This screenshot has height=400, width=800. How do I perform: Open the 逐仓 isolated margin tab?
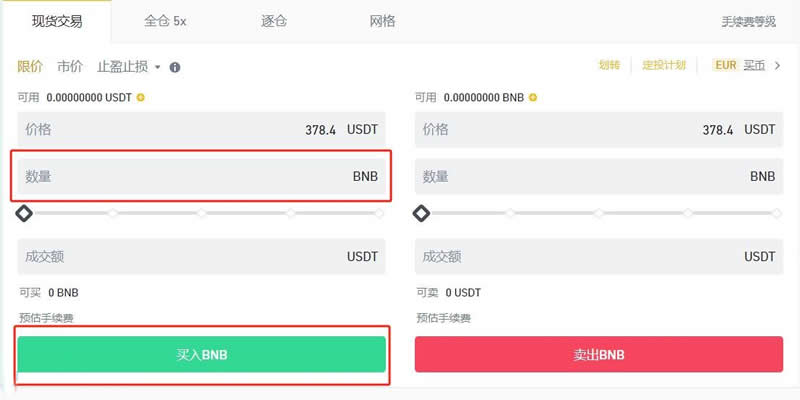pos(274,21)
